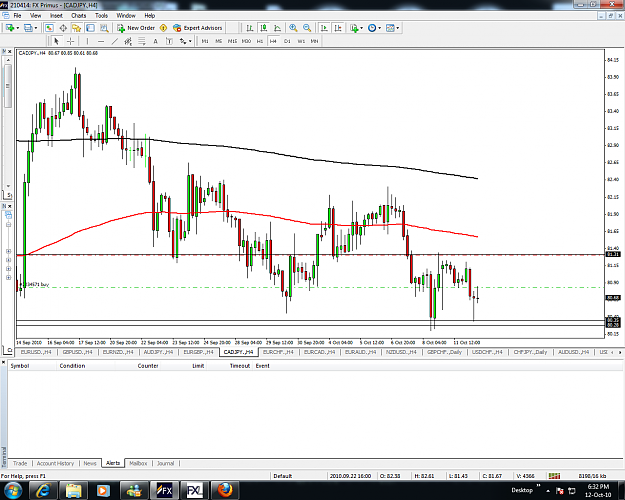Open the Charts menu
The height and width of the screenshot is (500, 625).
click(79, 16)
